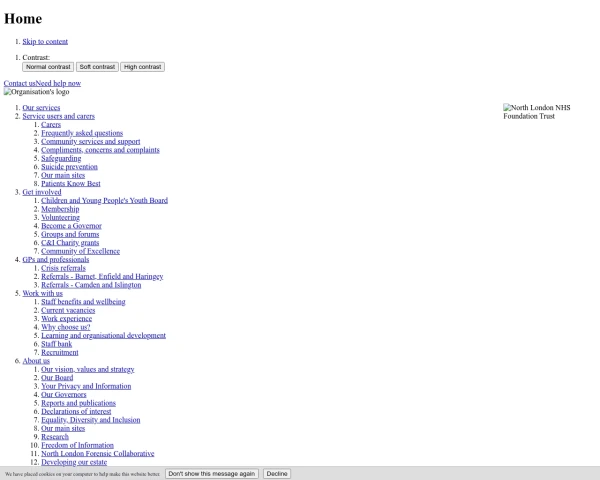Open Referrals - Camden and Islington
Image resolution: width=600 pixels, height=480 pixels.
[91, 285]
